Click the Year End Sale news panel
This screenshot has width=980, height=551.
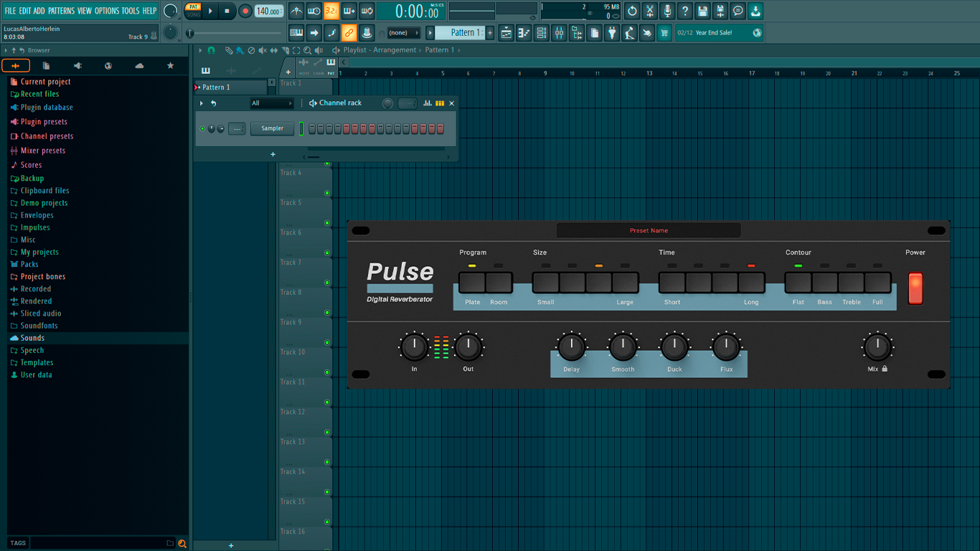(720, 32)
